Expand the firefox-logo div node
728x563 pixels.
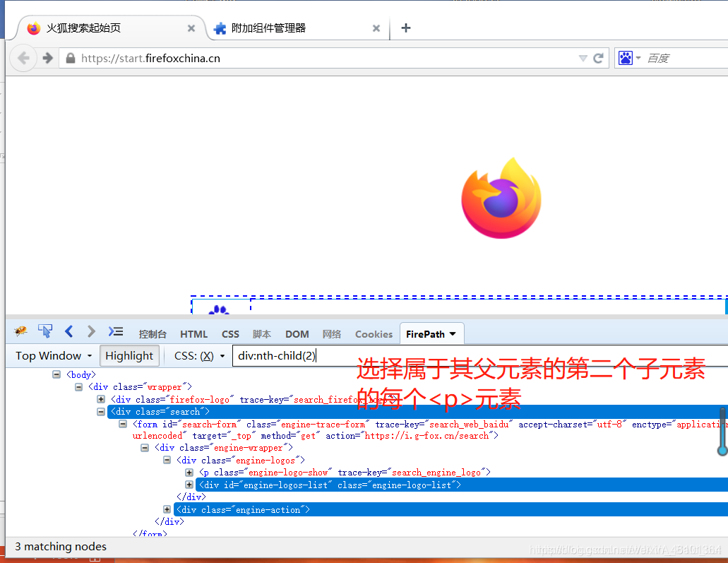(101, 399)
